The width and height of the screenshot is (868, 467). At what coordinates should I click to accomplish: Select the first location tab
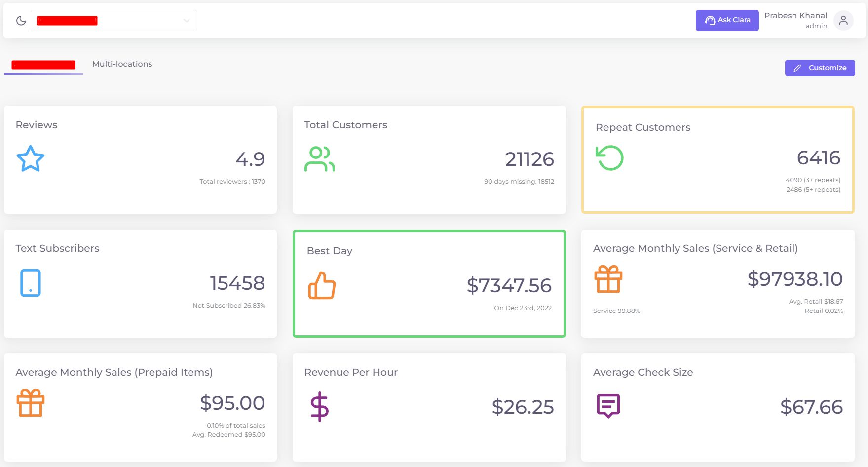pos(43,64)
